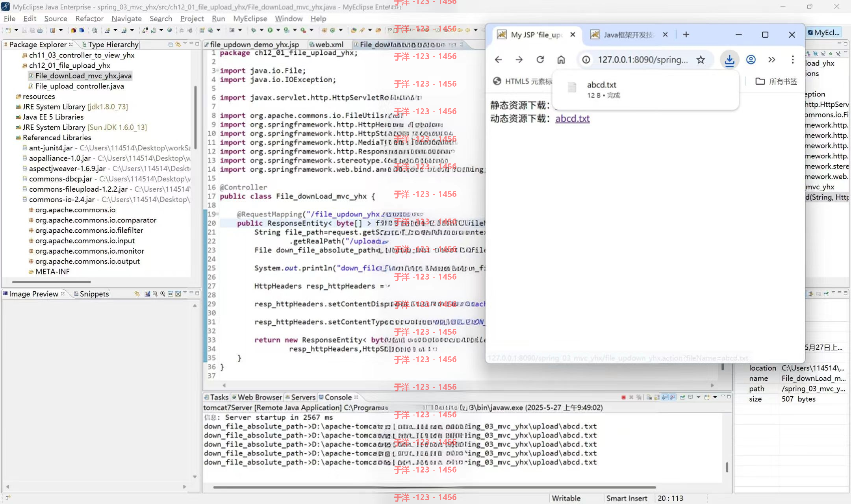Close the My JSP browser tab
The height and width of the screenshot is (504, 851).
[x=573, y=35]
